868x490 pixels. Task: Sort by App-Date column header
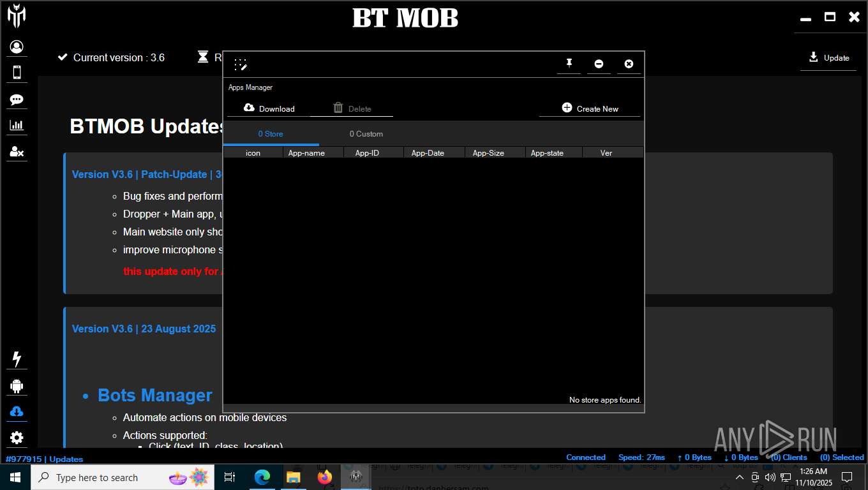coord(428,153)
